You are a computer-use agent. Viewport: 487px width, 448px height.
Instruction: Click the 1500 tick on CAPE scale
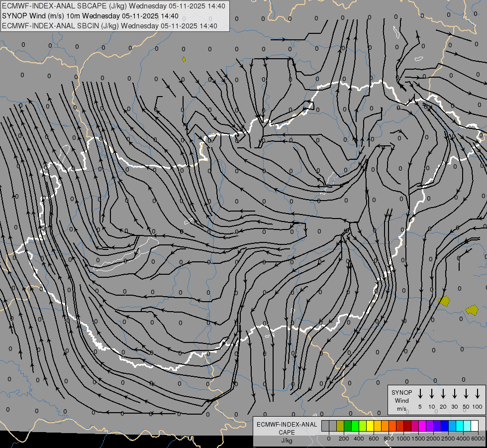coord(418,439)
